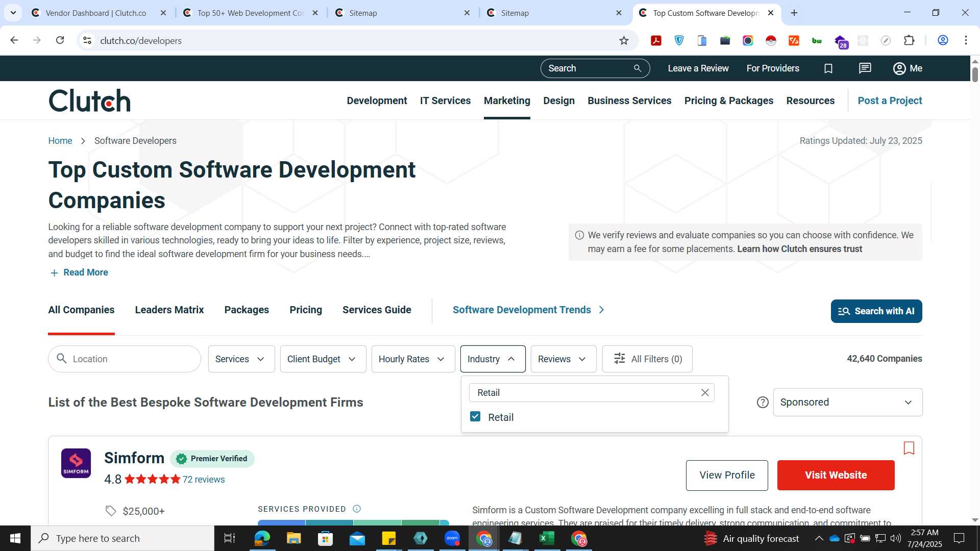Open Chrome three-dot menu
The image size is (980, 551).
point(966,40)
